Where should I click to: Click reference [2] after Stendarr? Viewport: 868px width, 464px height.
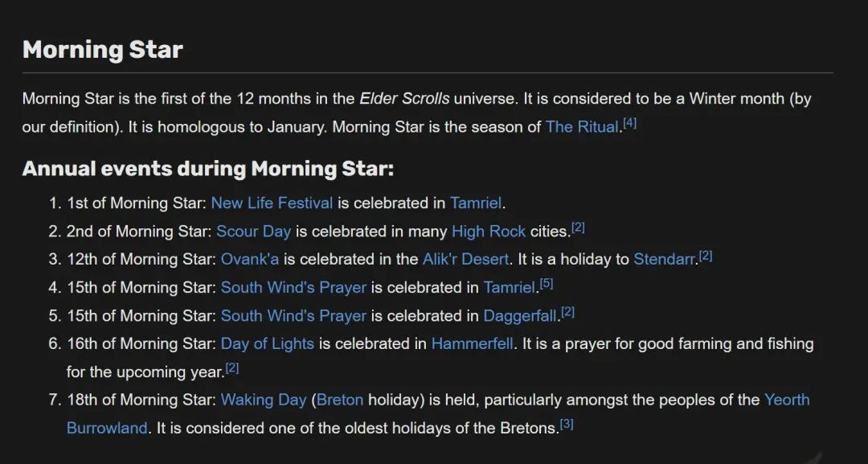(706, 256)
